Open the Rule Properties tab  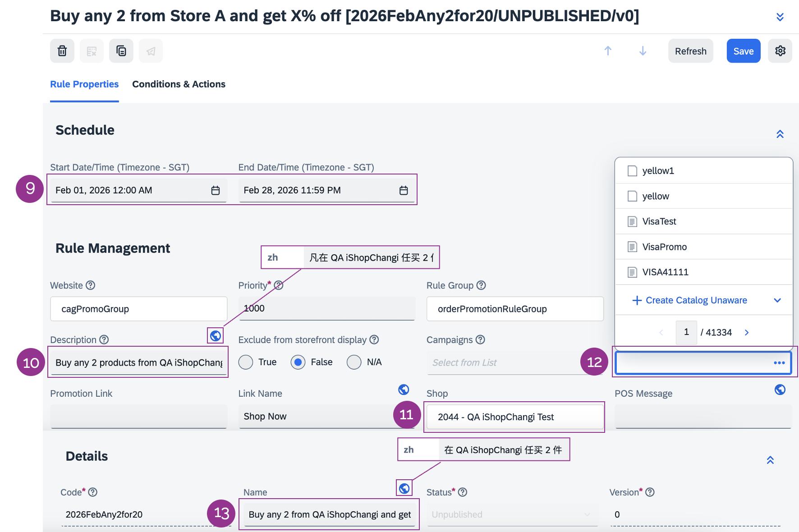point(84,84)
